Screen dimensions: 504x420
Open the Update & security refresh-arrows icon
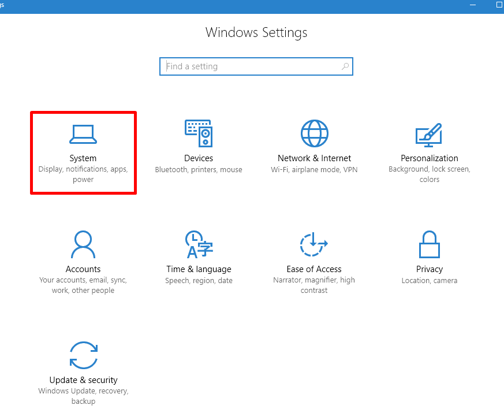(x=84, y=355)
